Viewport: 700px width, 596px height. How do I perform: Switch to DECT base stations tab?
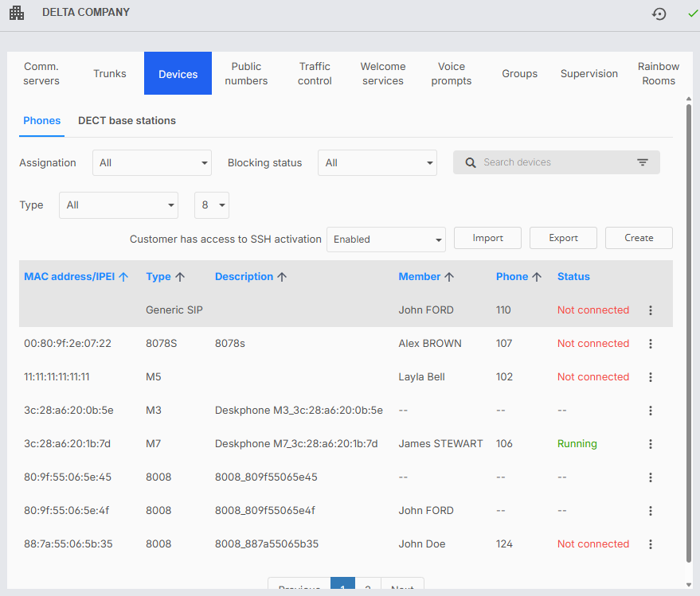[x=127, y=121]
